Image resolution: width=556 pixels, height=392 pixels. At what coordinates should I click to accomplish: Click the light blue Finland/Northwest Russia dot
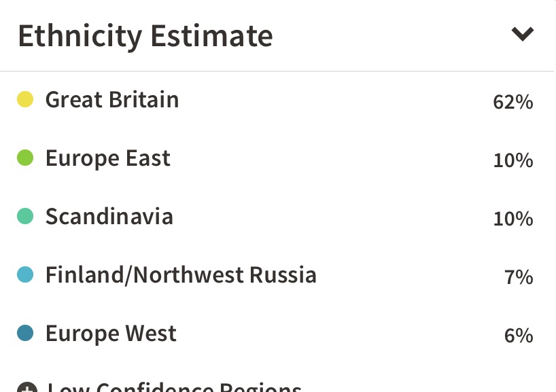click(x=25, y=276)
